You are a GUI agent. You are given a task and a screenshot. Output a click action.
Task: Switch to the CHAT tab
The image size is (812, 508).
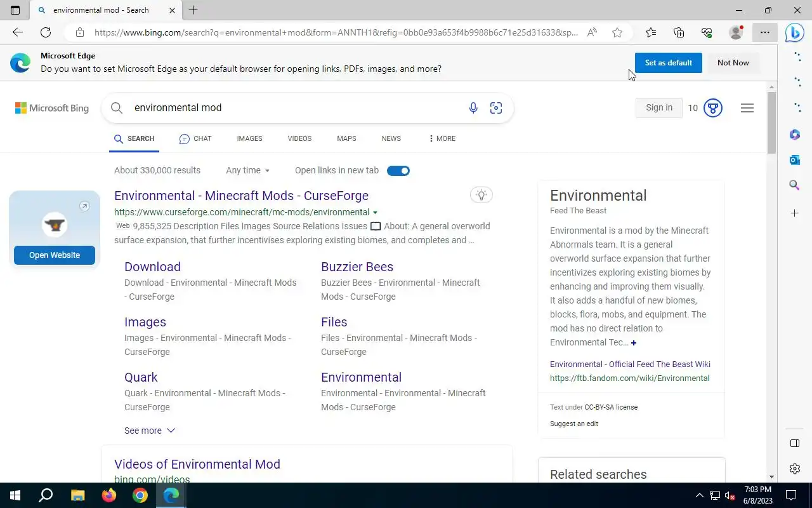pos(195,138)
